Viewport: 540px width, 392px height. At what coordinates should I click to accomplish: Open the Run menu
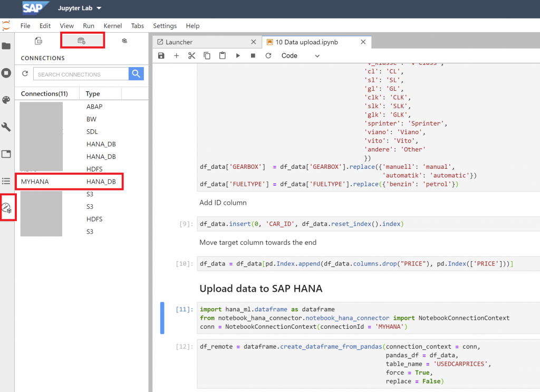(89, 26)
